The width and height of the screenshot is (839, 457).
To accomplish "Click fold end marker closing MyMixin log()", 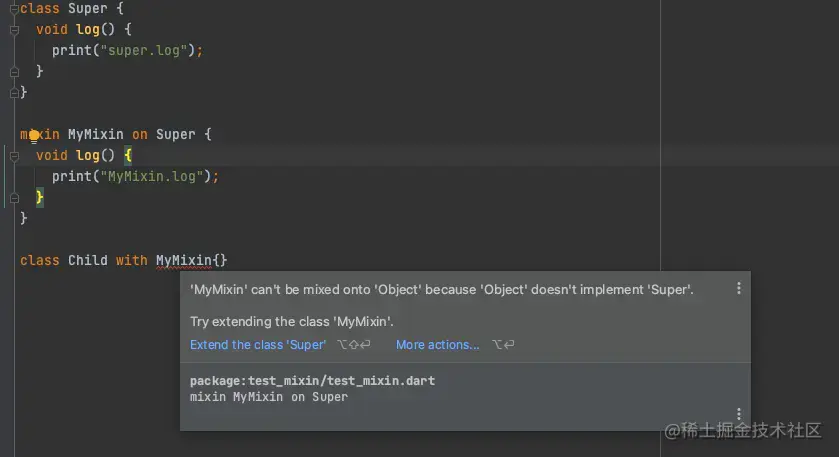I will pos(14,198).
